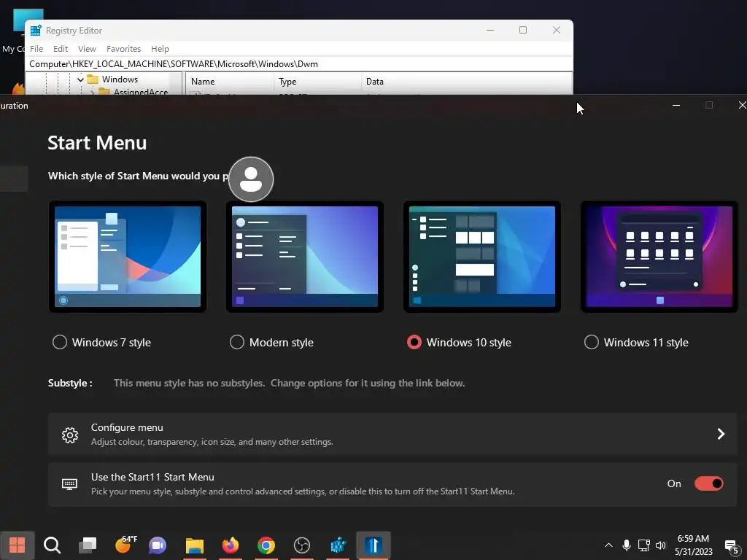Sort by Data column in Registry Editor
747x560 pixels.
pos(466,82)
